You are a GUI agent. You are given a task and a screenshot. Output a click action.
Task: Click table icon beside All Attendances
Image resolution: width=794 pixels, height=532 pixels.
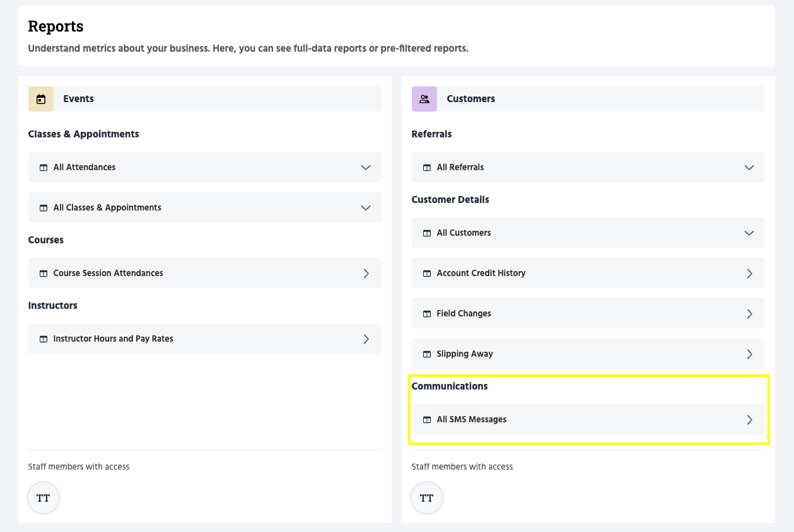[x=44, y=168]
